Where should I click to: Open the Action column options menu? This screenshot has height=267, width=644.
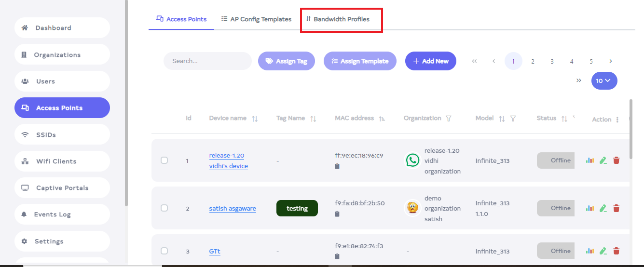point(617,120)
